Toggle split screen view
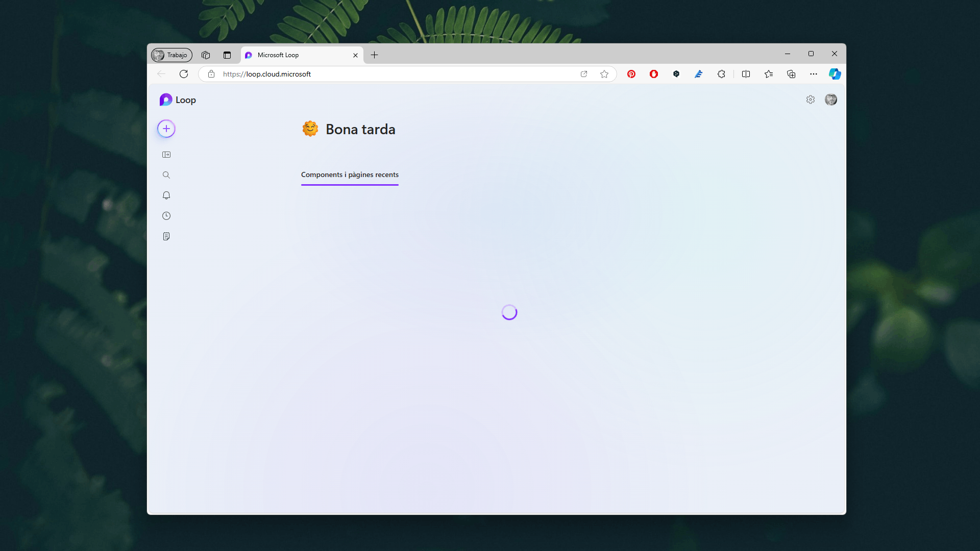The height and width of the screenshot is (551, 980). tap(746, 74)
